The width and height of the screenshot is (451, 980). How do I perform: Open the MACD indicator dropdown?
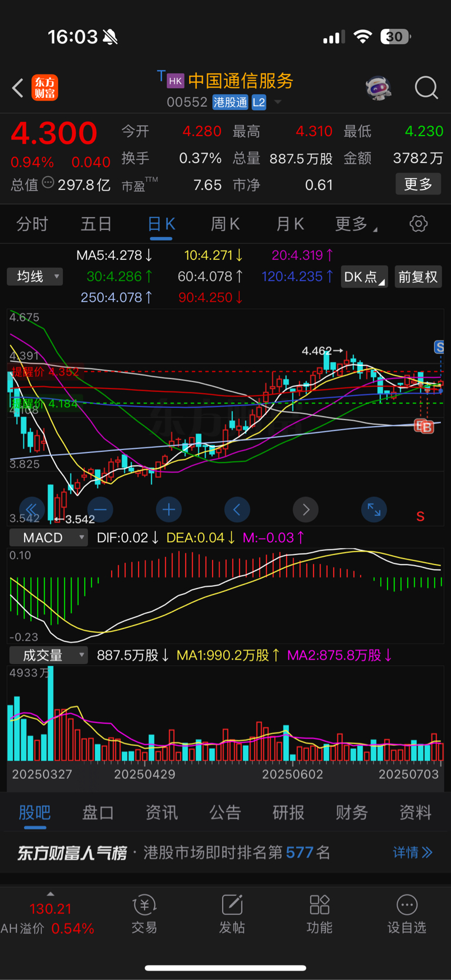(48, 538)
